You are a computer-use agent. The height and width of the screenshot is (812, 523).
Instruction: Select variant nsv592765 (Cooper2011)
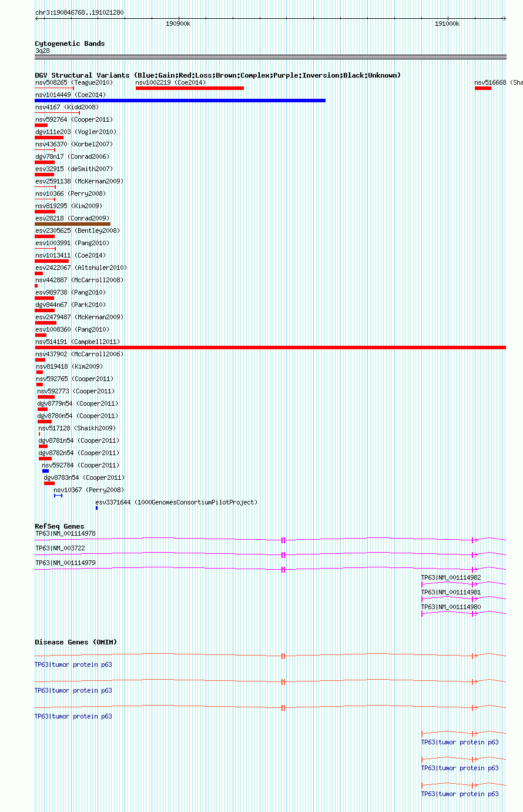click(75, 379)
